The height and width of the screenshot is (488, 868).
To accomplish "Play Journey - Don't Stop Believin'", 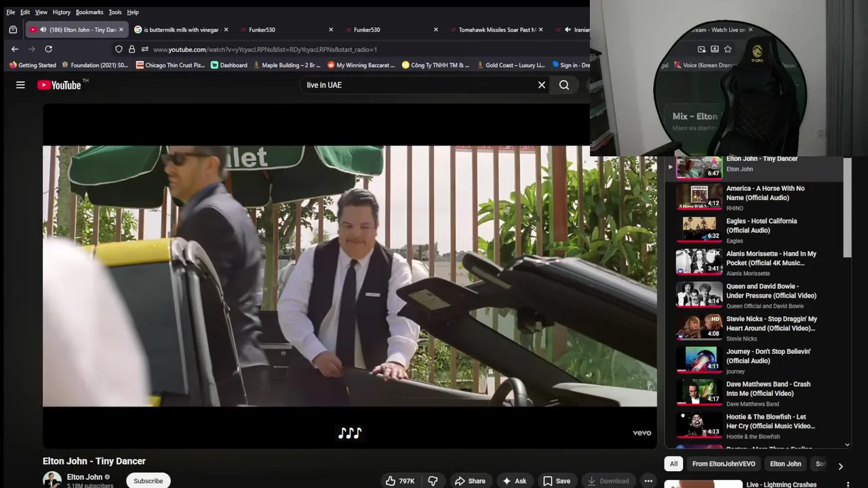I will click(x=753, y=361).
